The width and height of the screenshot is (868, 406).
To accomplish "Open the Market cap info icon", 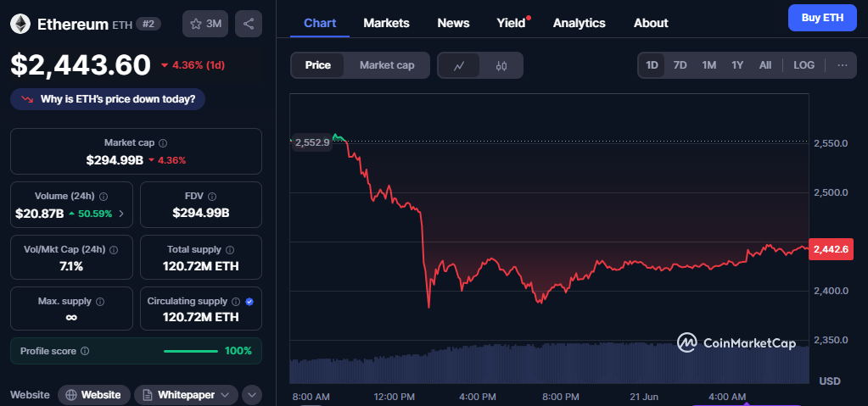I will coord(163,142).
